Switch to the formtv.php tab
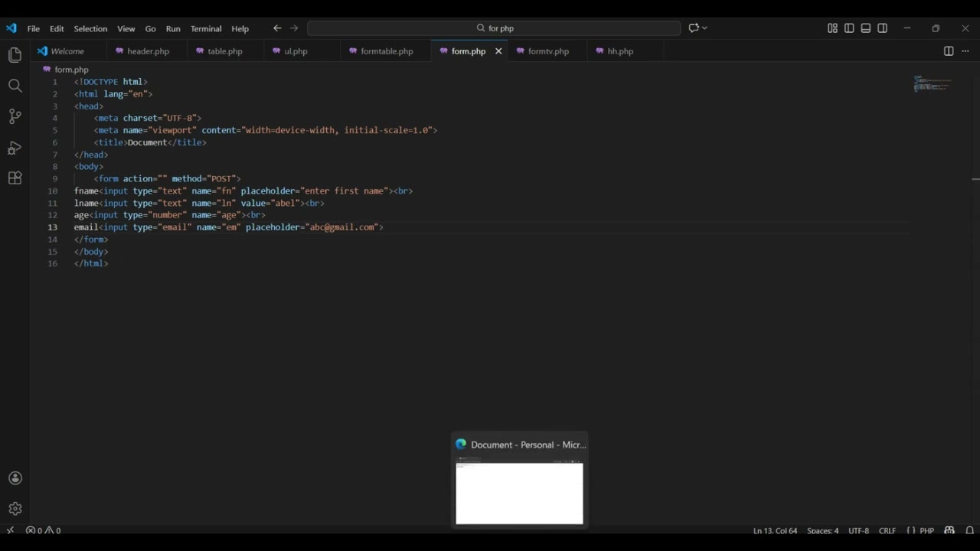The height and width of the screenshot is (551, 980). pos(548,51)
